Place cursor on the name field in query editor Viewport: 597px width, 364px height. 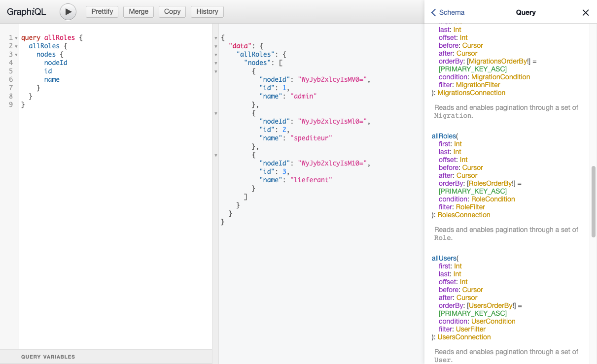tap(52, 80)
